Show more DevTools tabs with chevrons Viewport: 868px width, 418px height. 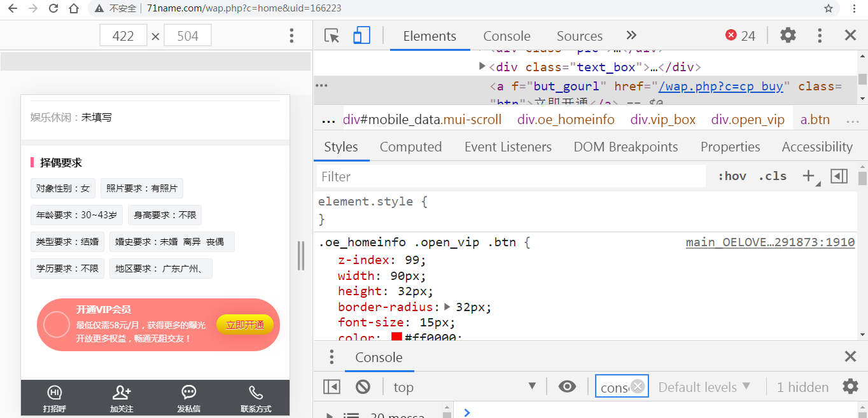click(x=631, y=36)
